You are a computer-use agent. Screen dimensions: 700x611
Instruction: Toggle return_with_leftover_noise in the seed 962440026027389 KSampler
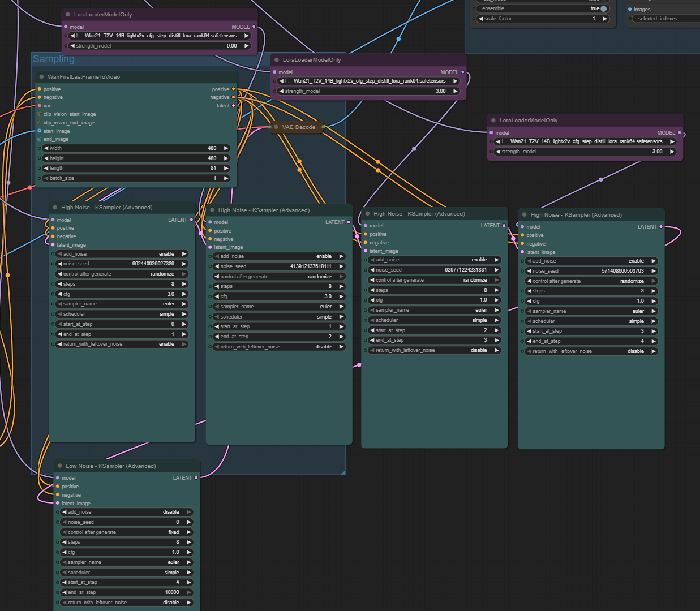click(122, 344)
